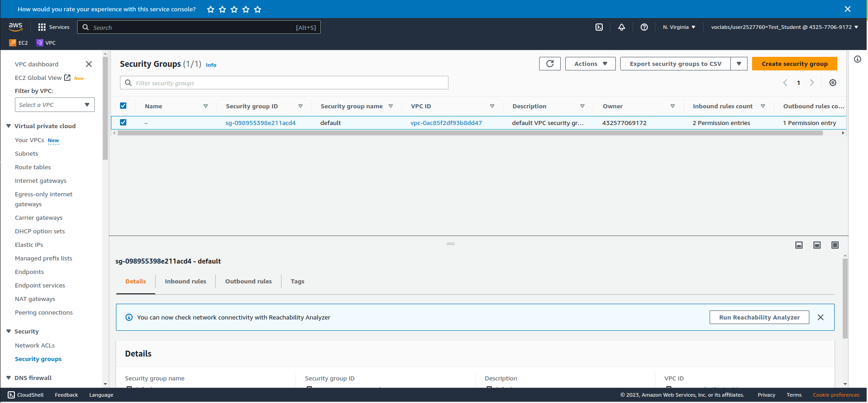The height and width of the screenshot is (403, 868).
Task: Go to the AWS home logo
Action: [x=15, y=27]
